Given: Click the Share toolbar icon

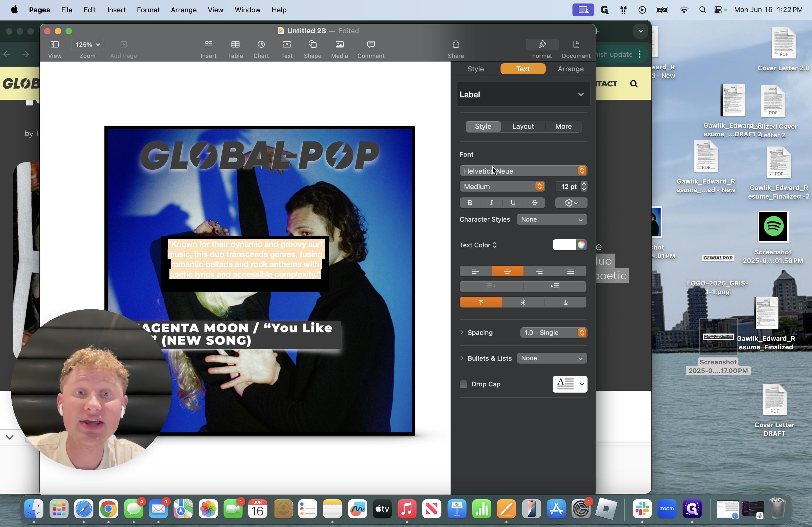Looking at the screenshot, I should 456,44.
